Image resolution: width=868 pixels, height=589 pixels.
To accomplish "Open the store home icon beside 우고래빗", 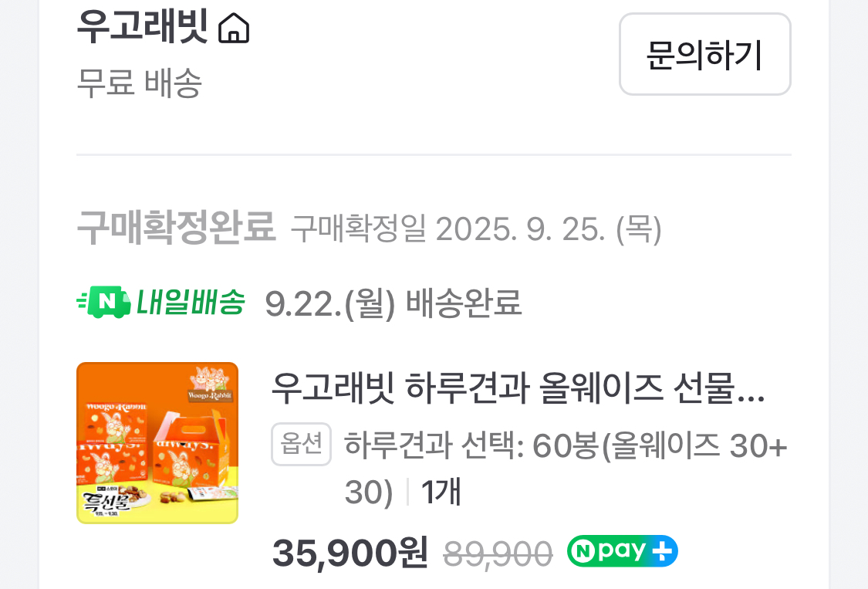I will [234, 29].
